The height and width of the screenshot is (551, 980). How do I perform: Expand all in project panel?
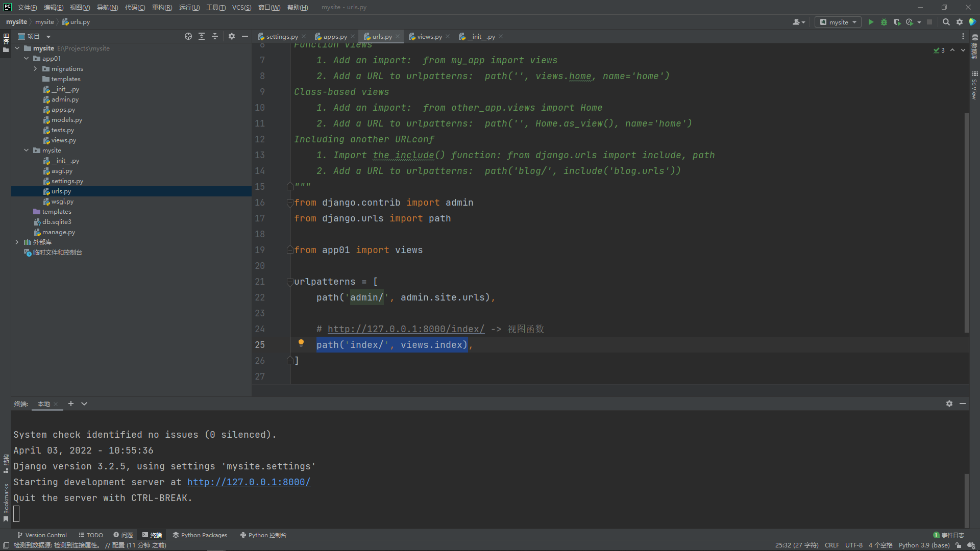pyautogui.click(x=202, y=36)
